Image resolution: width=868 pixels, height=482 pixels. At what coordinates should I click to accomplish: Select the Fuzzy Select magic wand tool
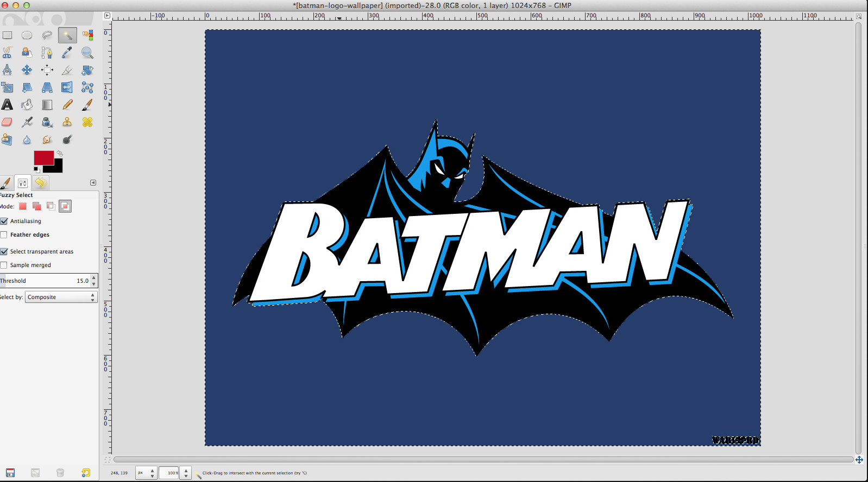pyautogui.click(x=67, y=35)
